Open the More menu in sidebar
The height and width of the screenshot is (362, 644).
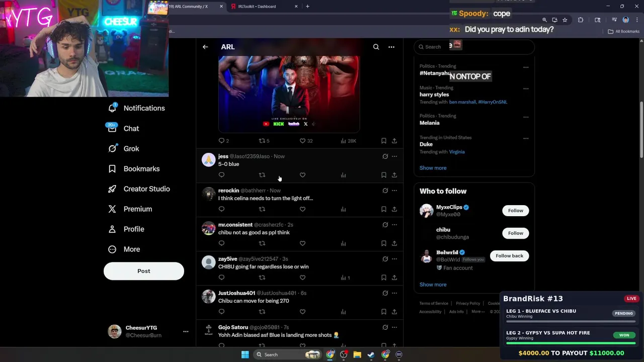click(124, 249)
